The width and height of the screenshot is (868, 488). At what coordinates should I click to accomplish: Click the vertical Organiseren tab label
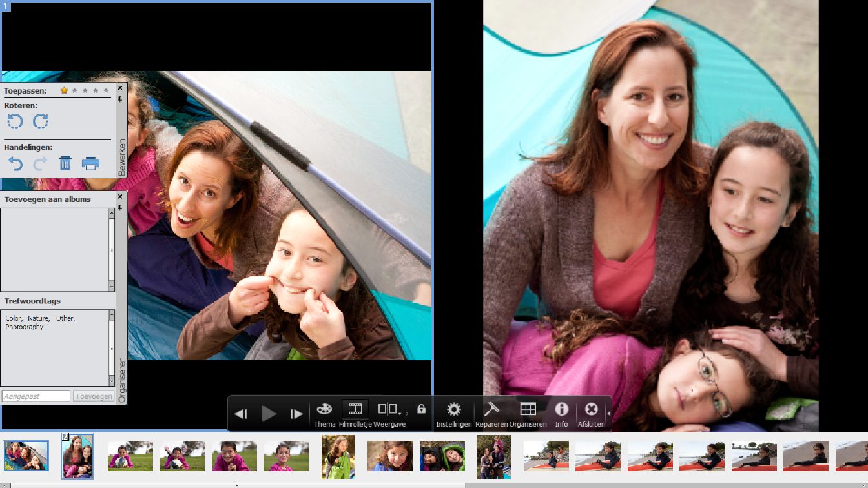tap(121, 381)
